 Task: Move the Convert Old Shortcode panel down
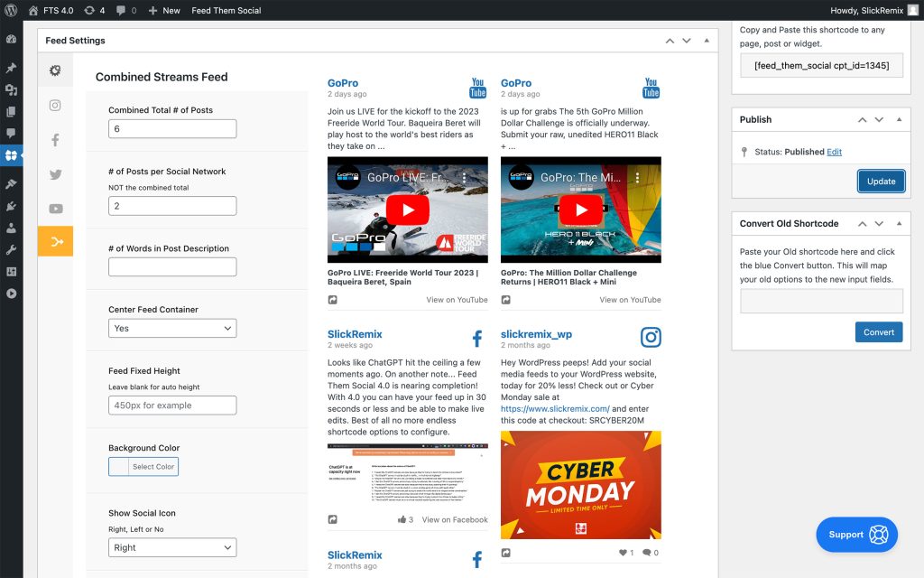(x=879, y=224)
